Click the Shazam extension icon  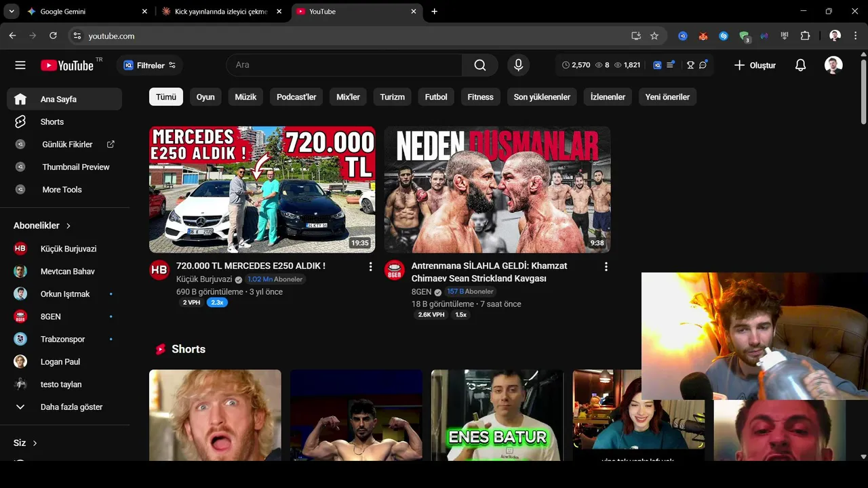click(x=724, y=36)
